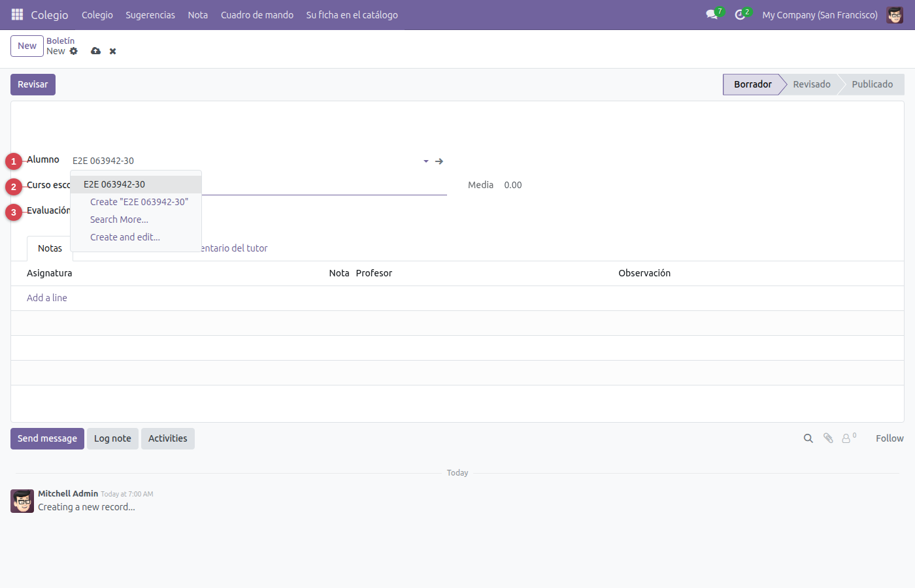Click the New record button
The width and height of the screenshot is (915, 588).
coord(27,46)
